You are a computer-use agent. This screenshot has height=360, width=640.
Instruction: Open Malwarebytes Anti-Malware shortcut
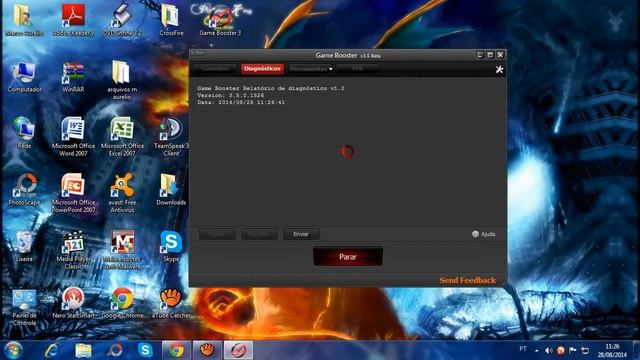(122, 250)
